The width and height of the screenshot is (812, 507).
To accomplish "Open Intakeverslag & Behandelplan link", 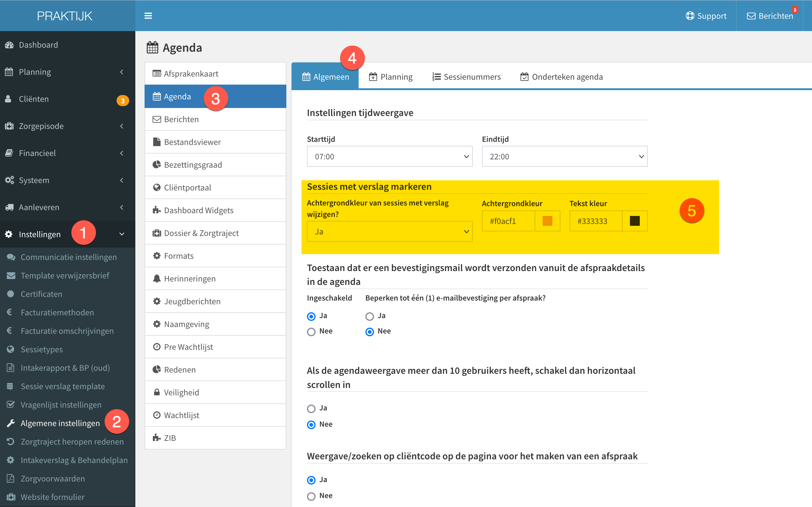I will [74, 460].
